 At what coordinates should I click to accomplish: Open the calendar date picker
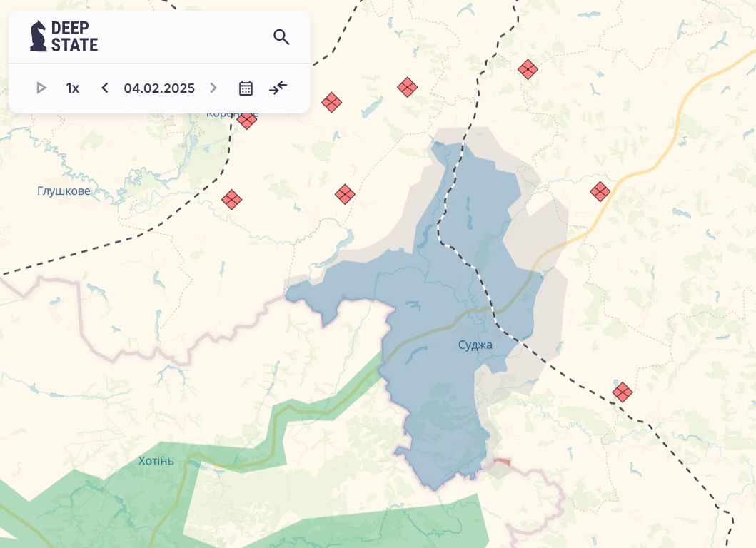[x=246, y=88]
